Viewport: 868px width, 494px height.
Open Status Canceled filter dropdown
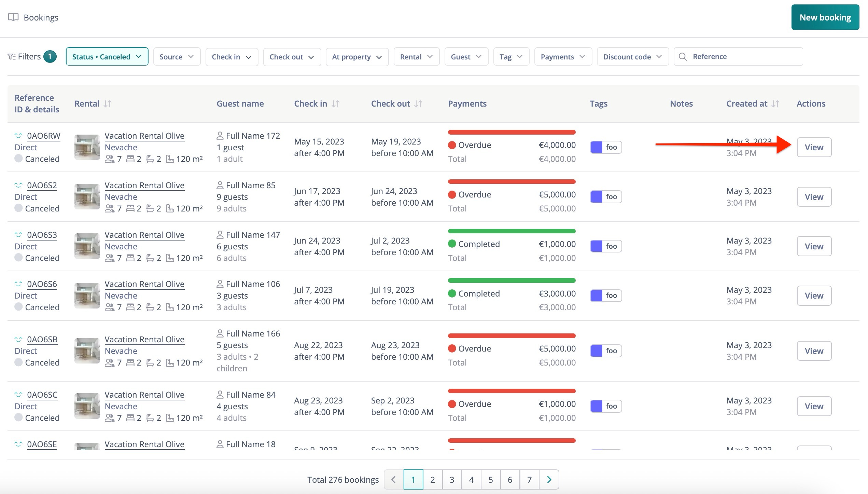[107, 57]
